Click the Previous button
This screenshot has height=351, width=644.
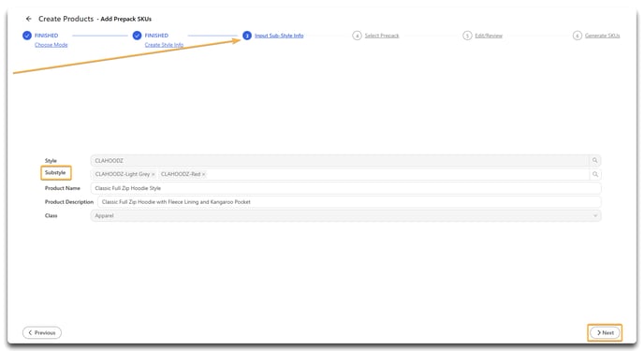click(42, 332)
